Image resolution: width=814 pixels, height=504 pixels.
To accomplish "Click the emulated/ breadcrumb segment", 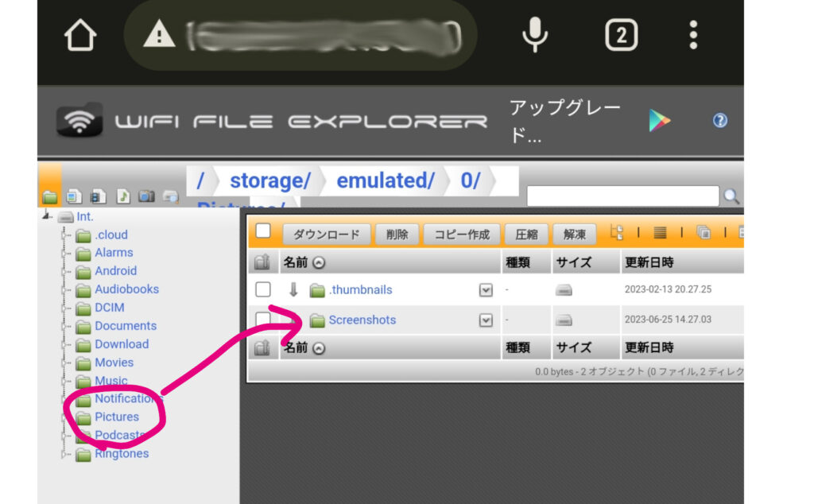I will pos(386,180).
